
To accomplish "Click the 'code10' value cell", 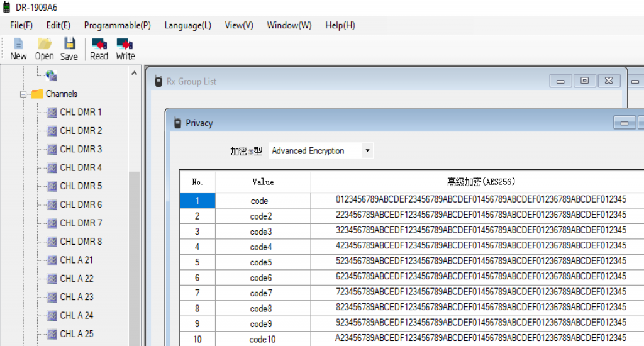I will [263, 340].
